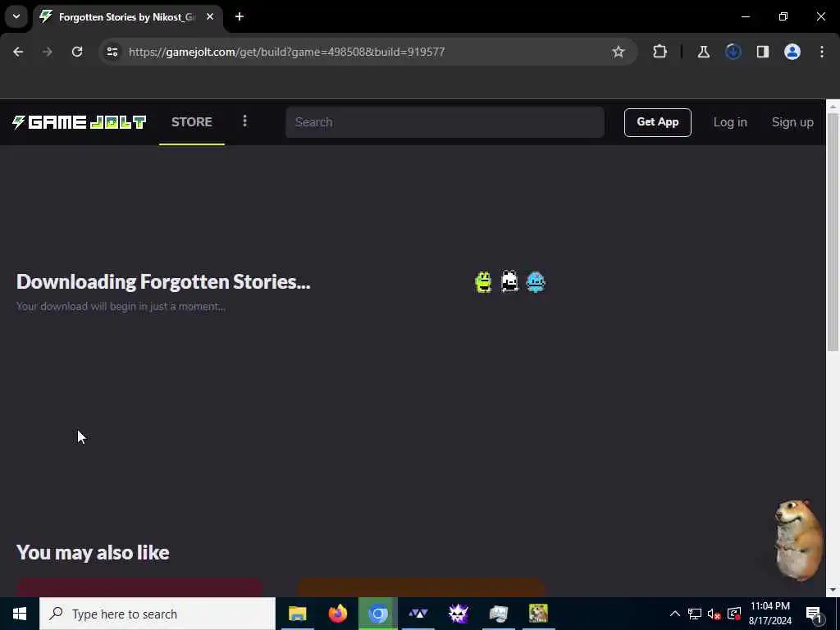Click the Game Jolt logo
Viewport: 840px width, 630px height.
point(80,122)
